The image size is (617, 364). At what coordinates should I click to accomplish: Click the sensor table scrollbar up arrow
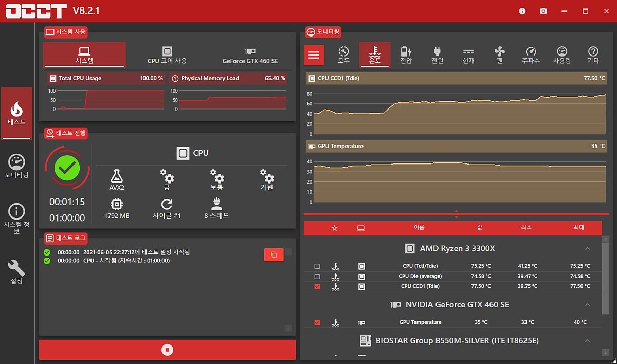coord(605,240)
